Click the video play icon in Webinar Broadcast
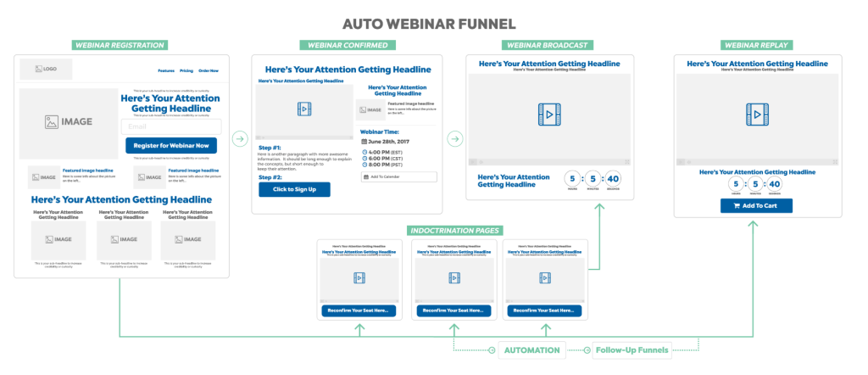868x375 pixels. point(549,113)
